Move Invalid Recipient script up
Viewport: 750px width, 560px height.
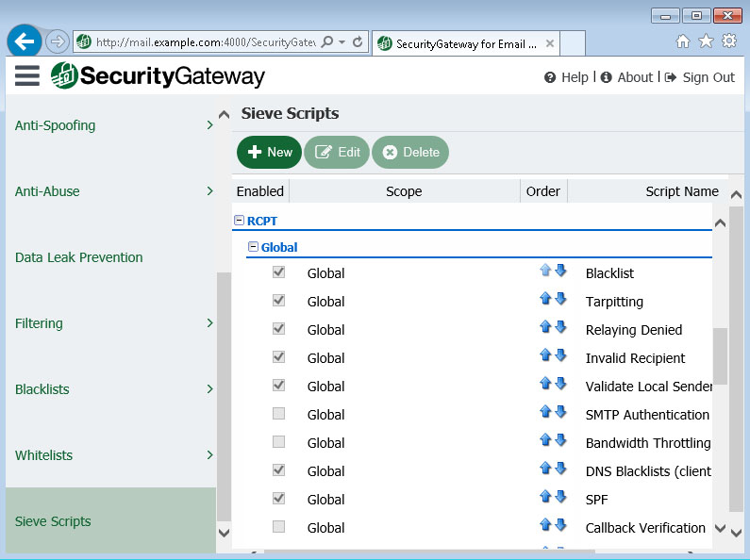(x=544, y=356)
